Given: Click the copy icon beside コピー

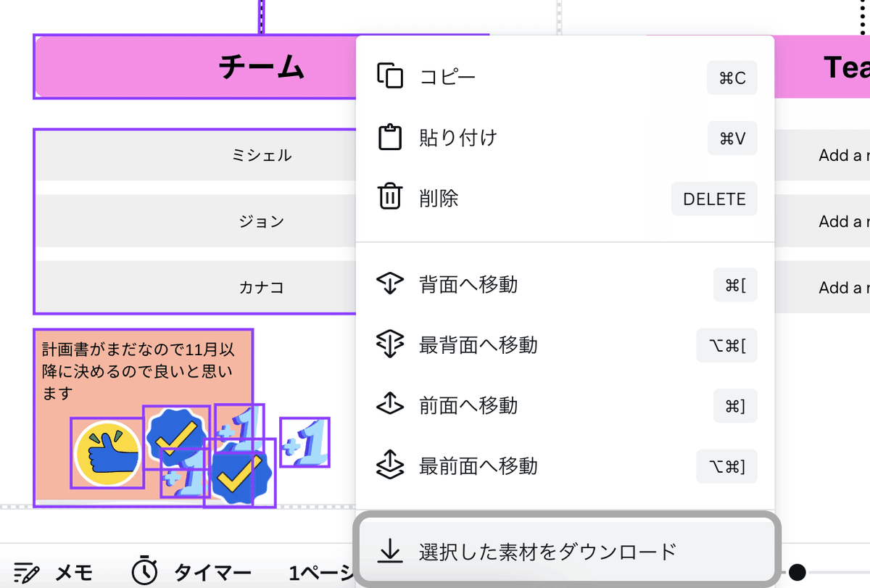Looking at the screenshot, I should click(391, 77).
